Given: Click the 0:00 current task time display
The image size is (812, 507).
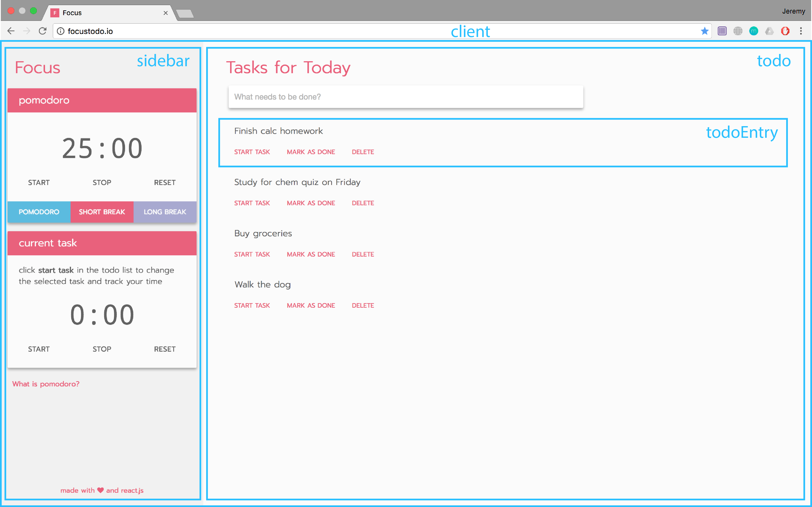Looking at the screenshot, I should click(102, 315).
